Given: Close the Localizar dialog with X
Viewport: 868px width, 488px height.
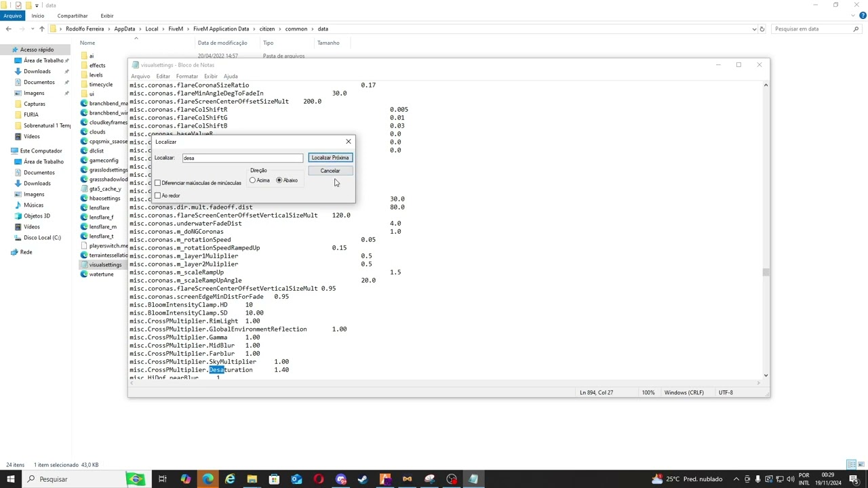Looking at the screenshot, I should pyautogui.click(x=349, y=142).
